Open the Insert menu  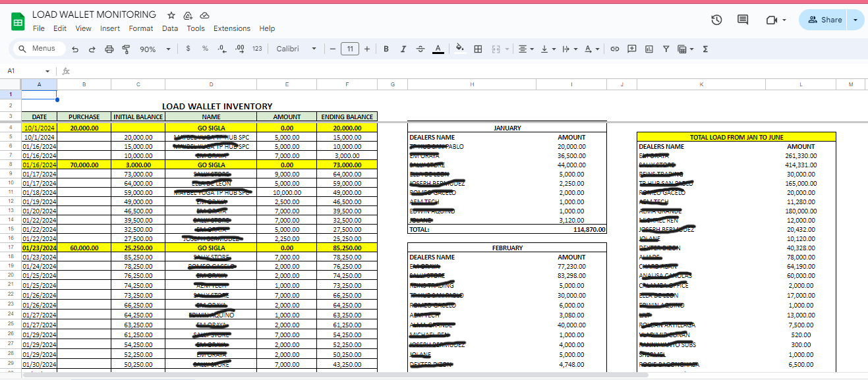pyautogui.click(x=110, y=28)
